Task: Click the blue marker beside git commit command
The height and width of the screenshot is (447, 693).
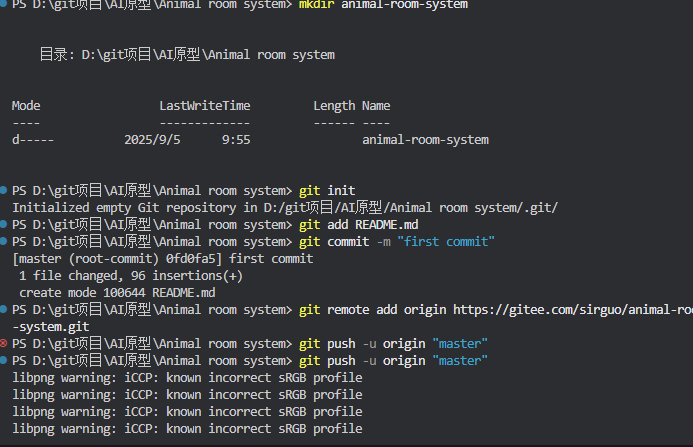Action: point(3,241)
